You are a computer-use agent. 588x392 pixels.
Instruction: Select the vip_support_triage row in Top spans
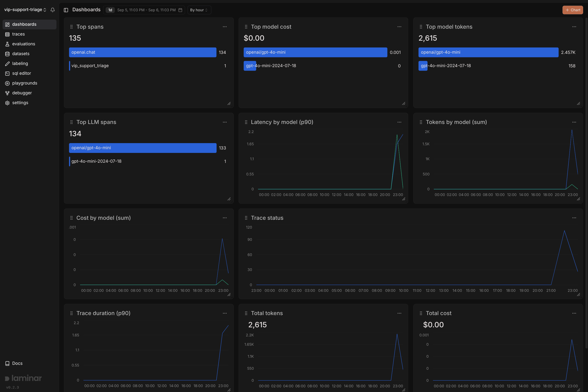tap(147, 66)
